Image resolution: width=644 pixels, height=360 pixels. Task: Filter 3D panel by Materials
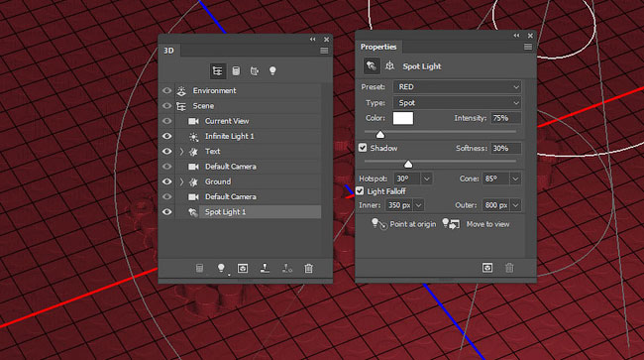click(x=255, y=71)
